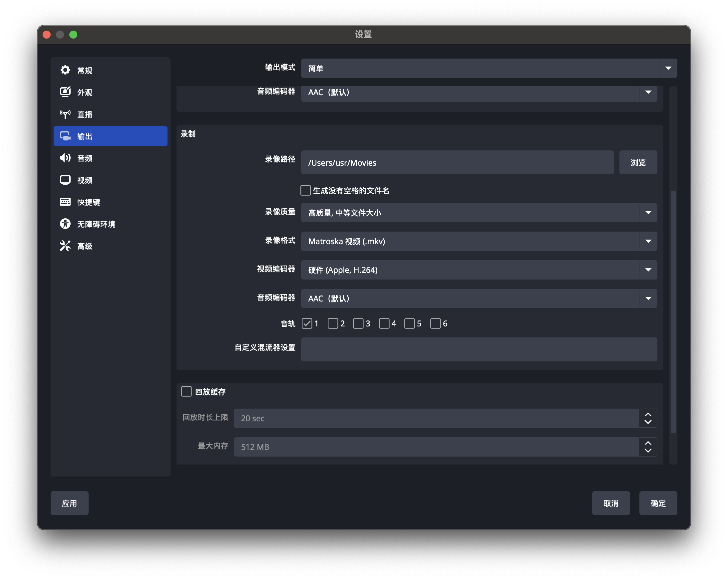Image resolution: width=728 pixels, height=579 pixels.
Task: Open the 录像格式 Matroska dropdown
Action: (x=479, y=241)
